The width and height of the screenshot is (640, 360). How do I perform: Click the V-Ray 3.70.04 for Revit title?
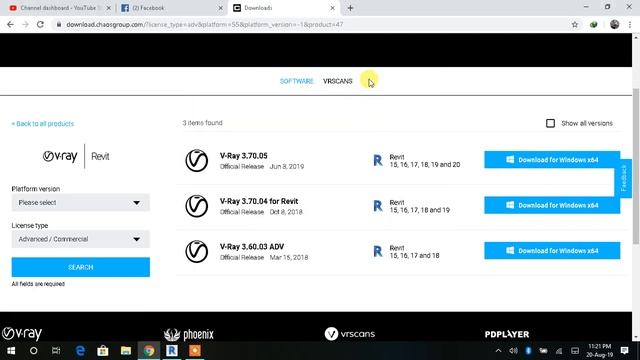[x=259, y=201]
